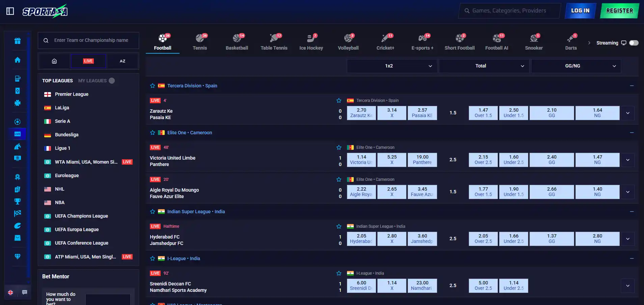Viewport: 644px width, 305px height.
Task: Favorite the Indian Super League star
Action: click(x=153, y=212)
